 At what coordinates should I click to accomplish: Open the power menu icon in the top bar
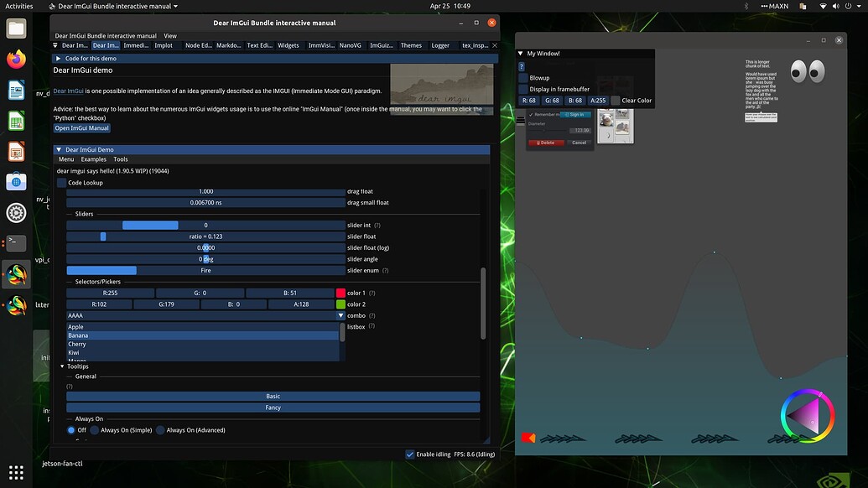[848, 6]
